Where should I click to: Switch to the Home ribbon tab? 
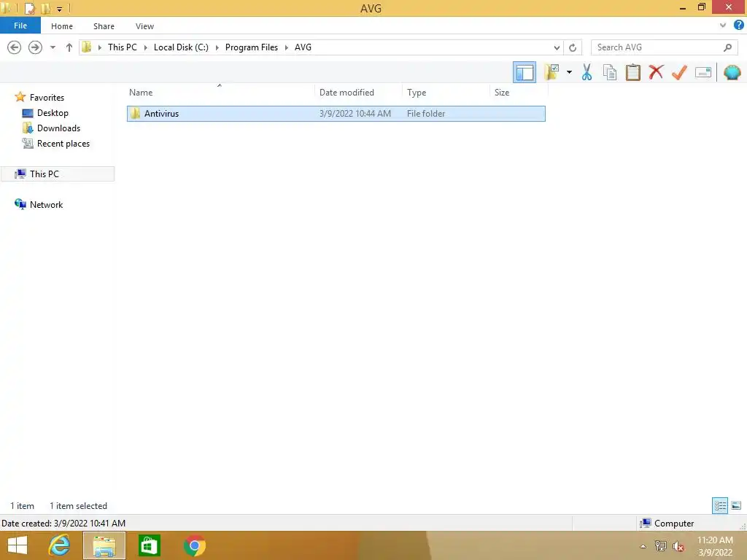coord(62,26)
